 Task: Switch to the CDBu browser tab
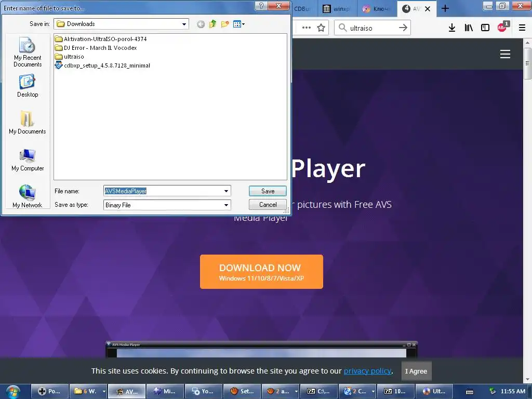pos(304,9)
